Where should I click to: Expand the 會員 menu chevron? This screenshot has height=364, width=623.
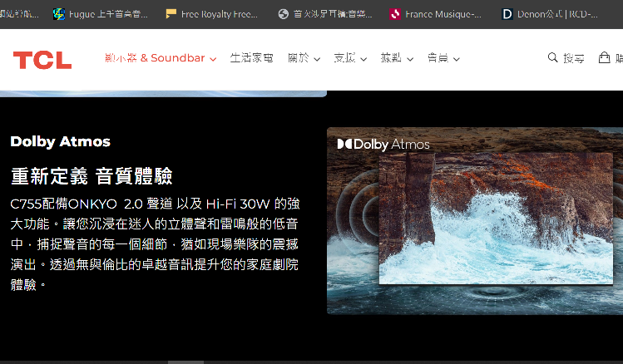pos(456,59)
